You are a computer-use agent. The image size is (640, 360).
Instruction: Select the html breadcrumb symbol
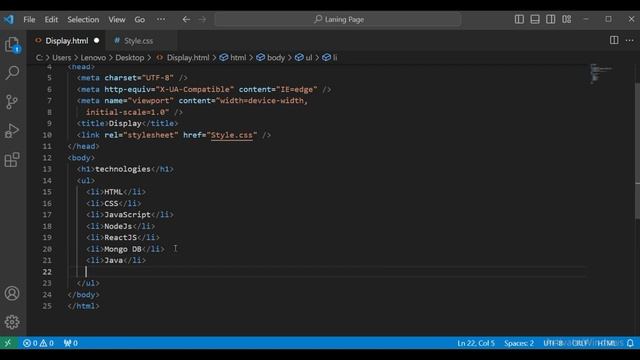[233, 58]
